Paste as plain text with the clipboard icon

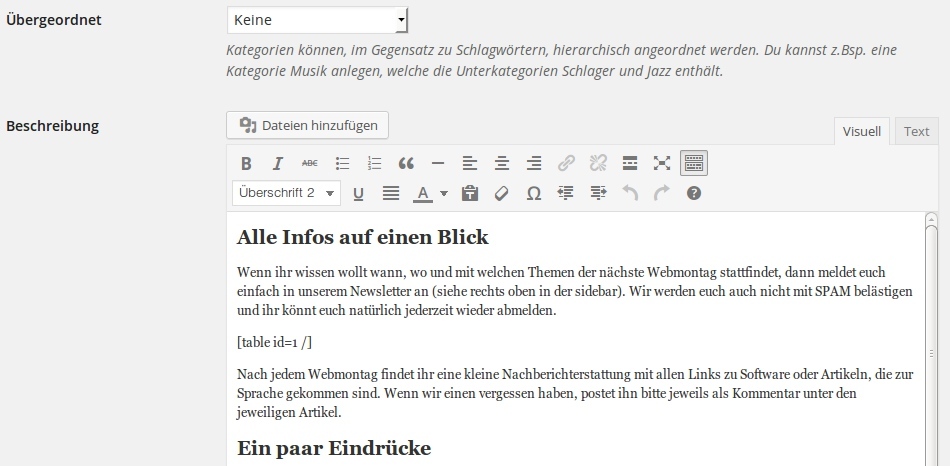(470, 193)
